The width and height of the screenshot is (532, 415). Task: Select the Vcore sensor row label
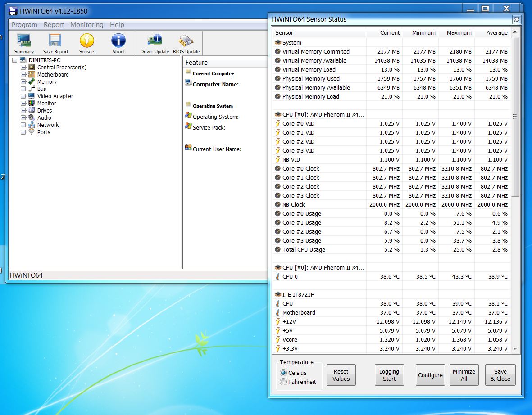tap(290, 339)
